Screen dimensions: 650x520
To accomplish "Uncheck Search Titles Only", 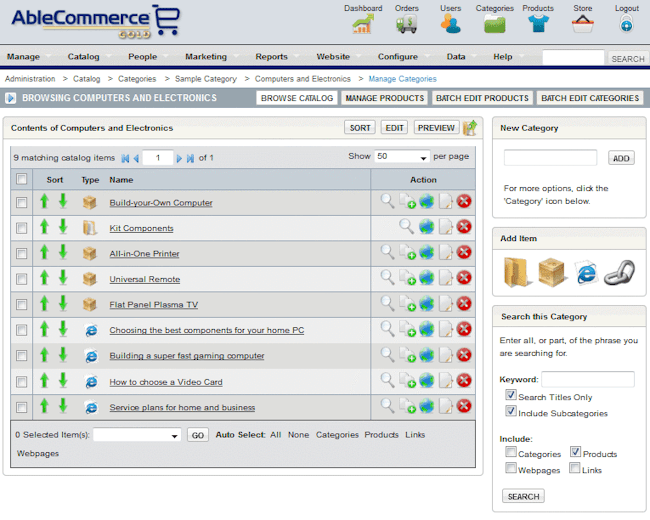I will click(511, 395).
